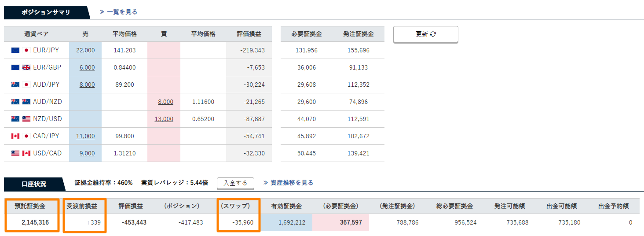This screenshot has height=236, width=644.
Task: Click the 入金する deposit button
Action: point(235,183)
